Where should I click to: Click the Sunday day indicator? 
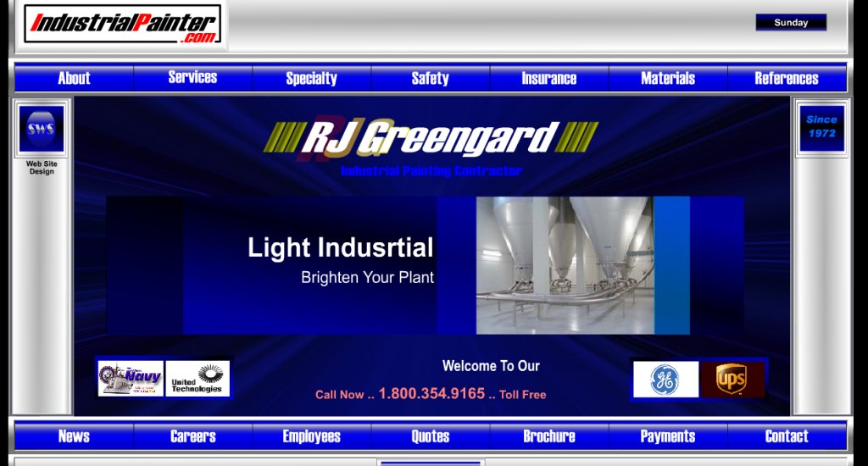791,22
